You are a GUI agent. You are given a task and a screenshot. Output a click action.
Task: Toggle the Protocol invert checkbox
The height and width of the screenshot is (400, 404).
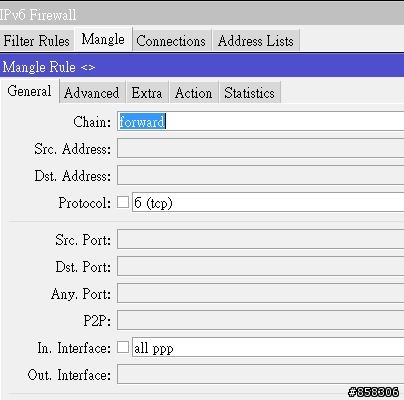(x=123, y=202)
